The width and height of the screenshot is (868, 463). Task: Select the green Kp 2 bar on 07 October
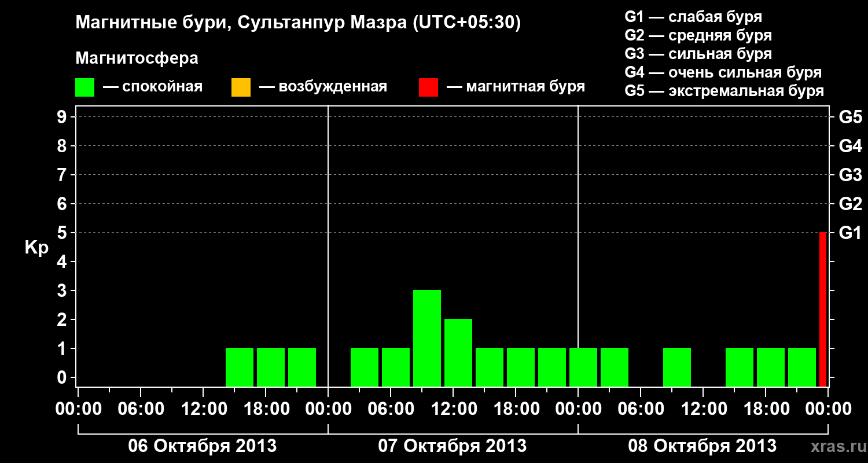pyautogui.click(x=458, y=352)
